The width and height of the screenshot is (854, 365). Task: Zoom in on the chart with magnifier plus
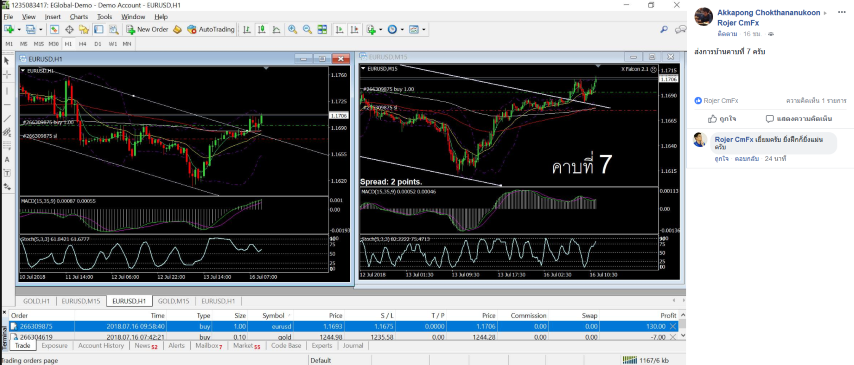pyautogui.click(x=292, y=29)
